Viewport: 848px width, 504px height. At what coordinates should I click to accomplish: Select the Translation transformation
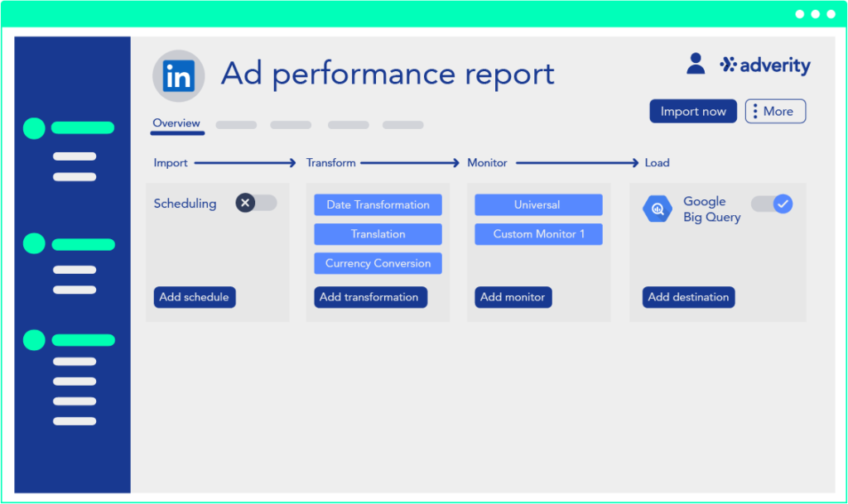[x=378, y=234]
